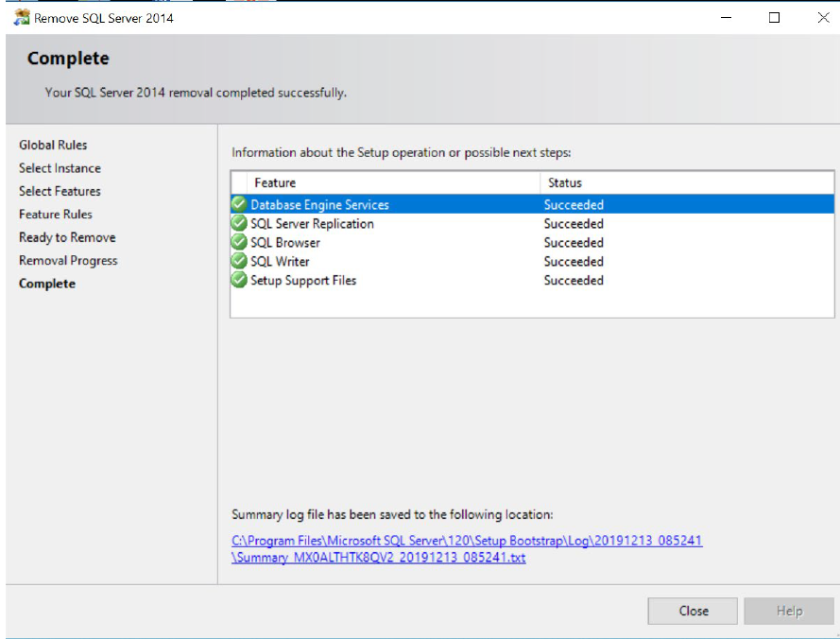Close window using title bar X
The width and height of the screenshot is (840, 639).
[x=823, y=18]
